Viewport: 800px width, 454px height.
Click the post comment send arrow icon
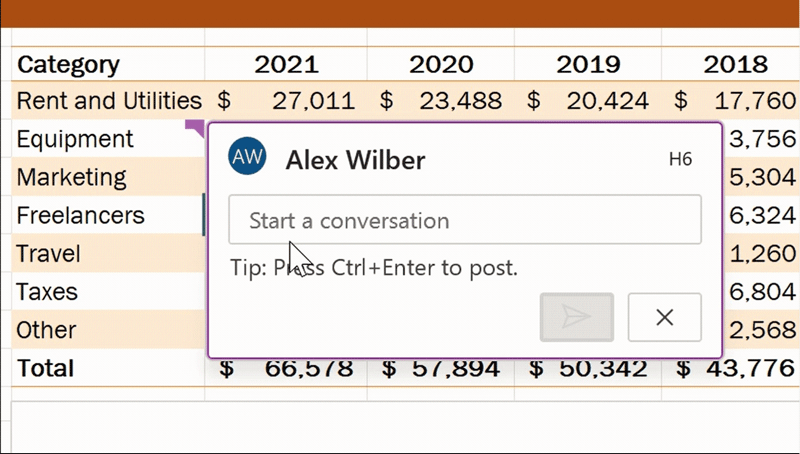point(577,317)
